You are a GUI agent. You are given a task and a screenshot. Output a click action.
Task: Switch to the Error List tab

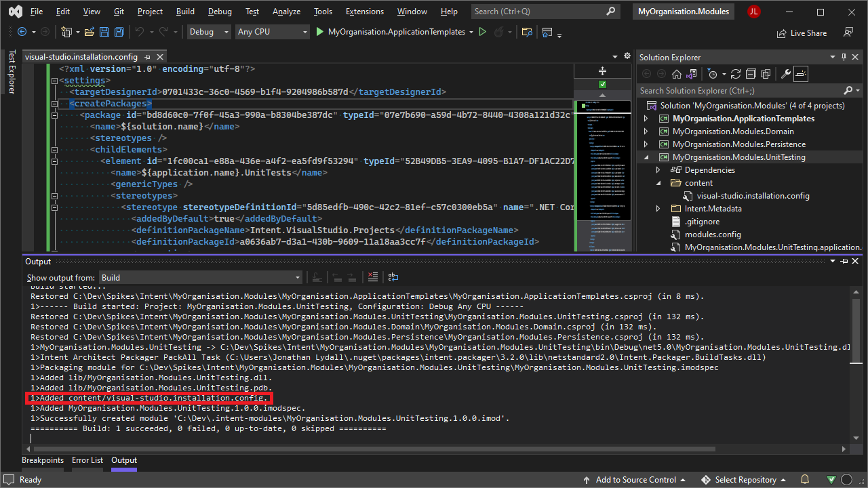[x=87, y=460]
